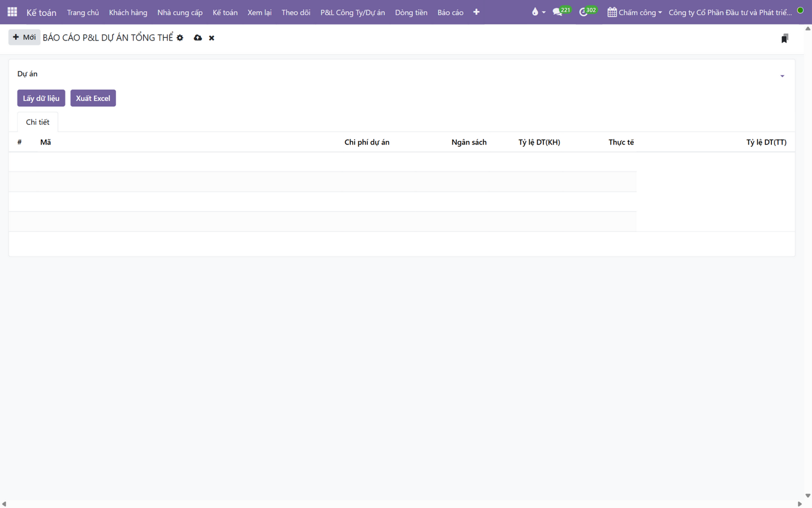Click the # column header

20,142
